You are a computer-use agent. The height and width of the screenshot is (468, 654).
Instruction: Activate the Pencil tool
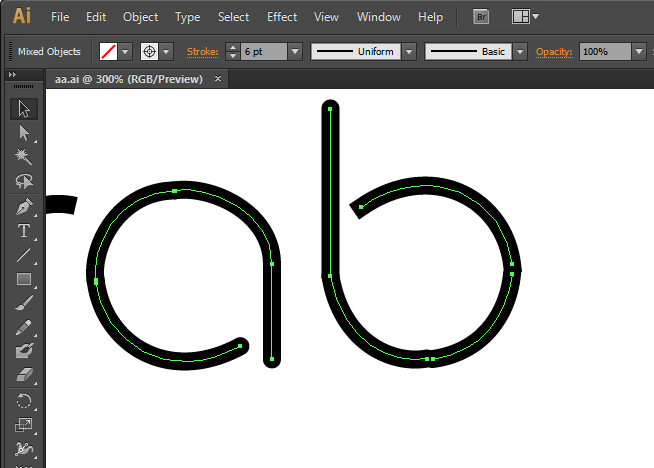point(24,327)
